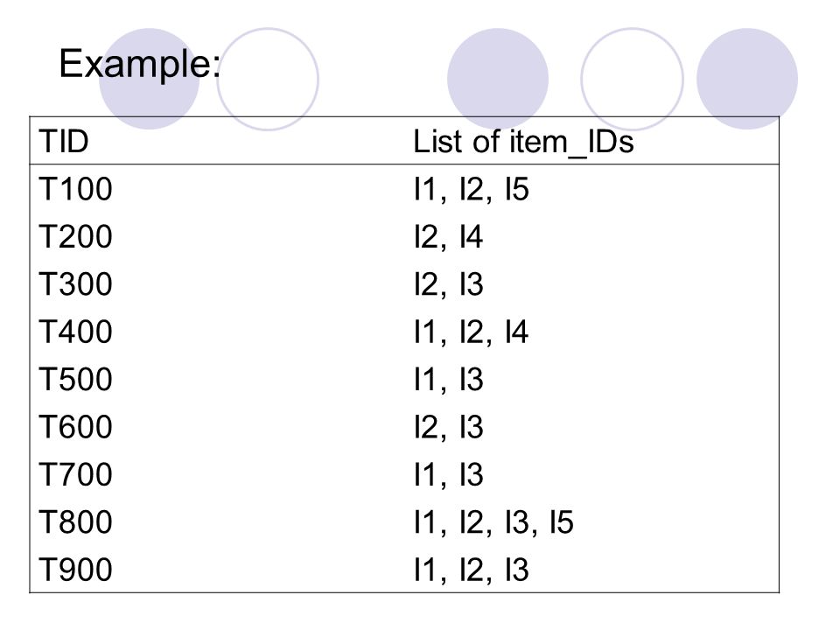Click the 'Example:' slide title
840x630 pixels.
coord(140,64)
